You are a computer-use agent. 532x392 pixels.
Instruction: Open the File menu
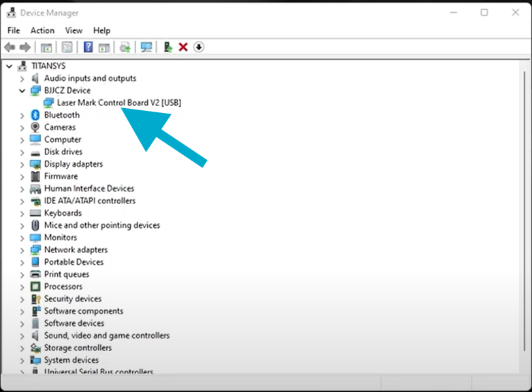[14, 31]
